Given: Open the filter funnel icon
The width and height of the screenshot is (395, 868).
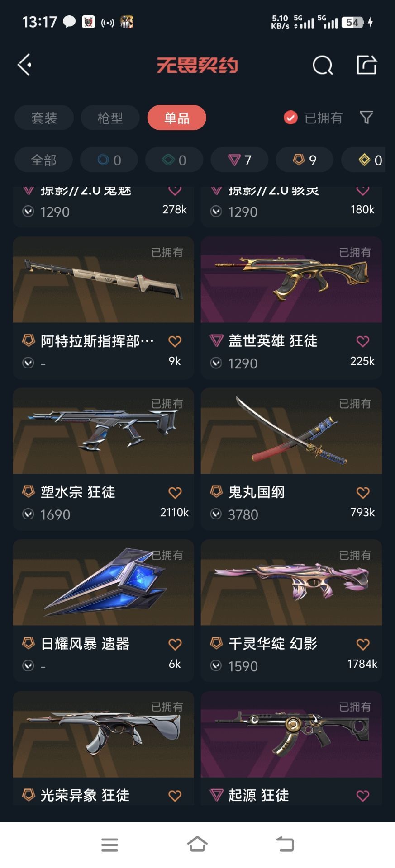Looking at the screenshot, I should (x=366, y=118).
